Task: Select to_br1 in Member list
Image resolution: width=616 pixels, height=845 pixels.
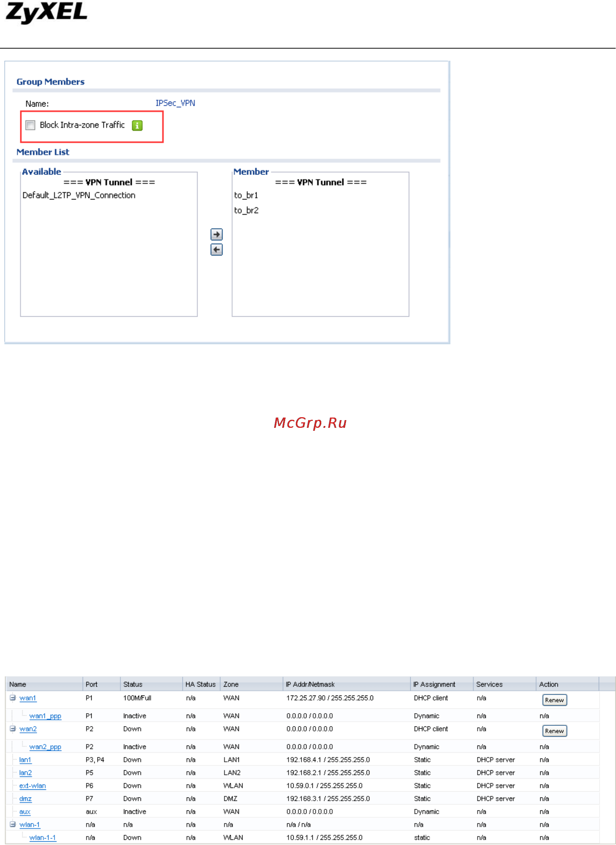Action: (246, 196)
